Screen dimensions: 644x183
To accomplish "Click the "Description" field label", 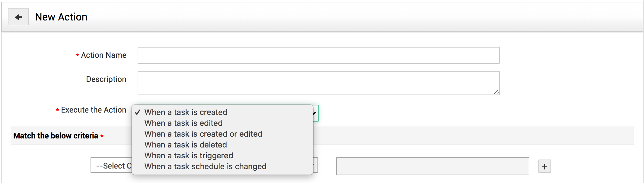I will [x=106, y=79].
